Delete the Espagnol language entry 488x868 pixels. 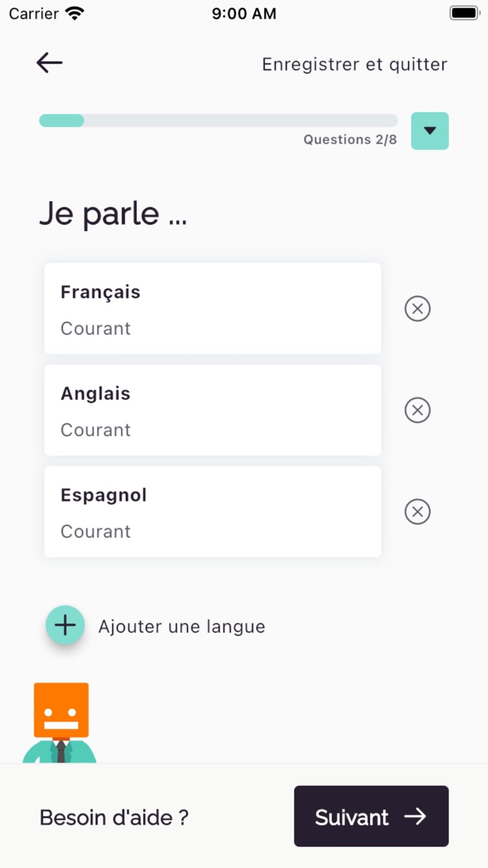point(418,512)
